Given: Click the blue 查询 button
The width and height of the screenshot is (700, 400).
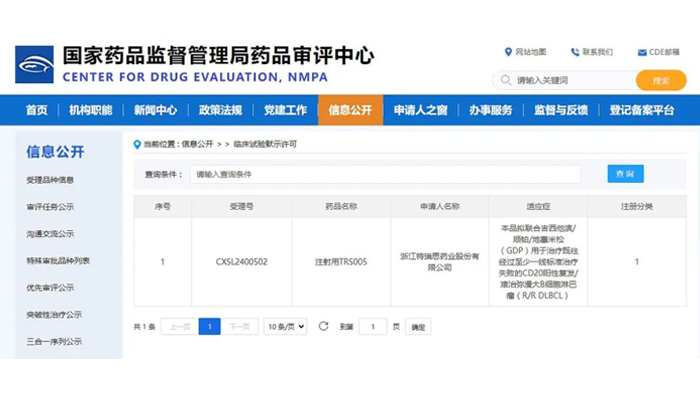Looking at the screenshot, I should 625,174.
